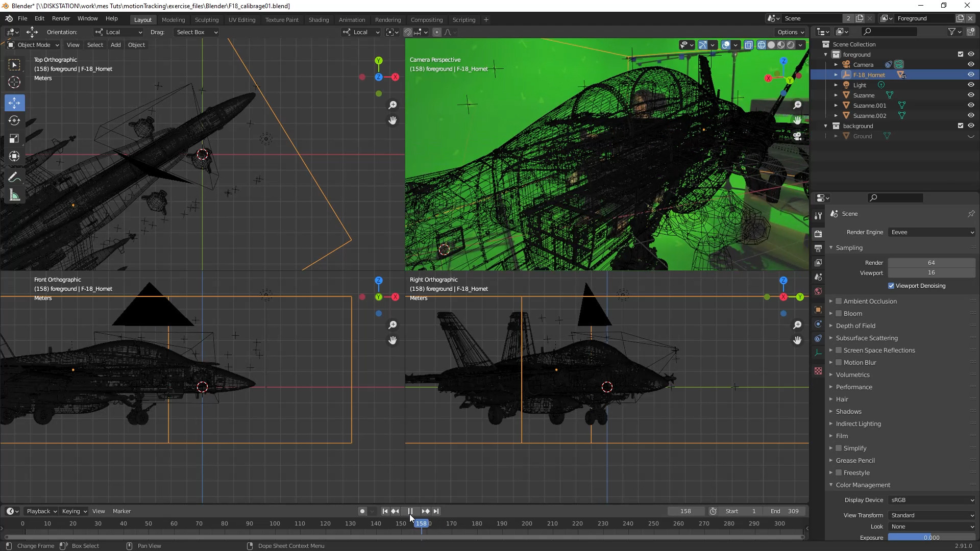Open Texture properties tab

tap(818, 371)
